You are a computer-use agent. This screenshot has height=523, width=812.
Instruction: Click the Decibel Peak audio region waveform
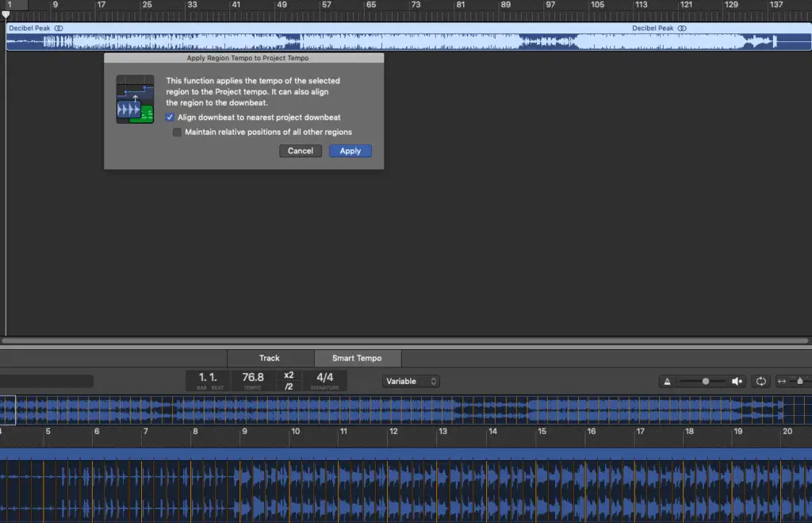[x=408, y=41]
